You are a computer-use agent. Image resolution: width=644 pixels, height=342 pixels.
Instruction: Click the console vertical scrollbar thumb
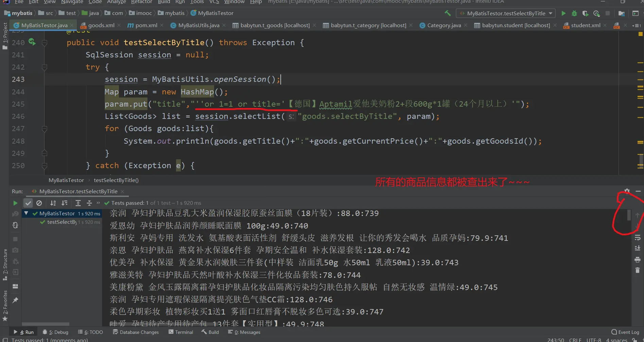[629, 215]
